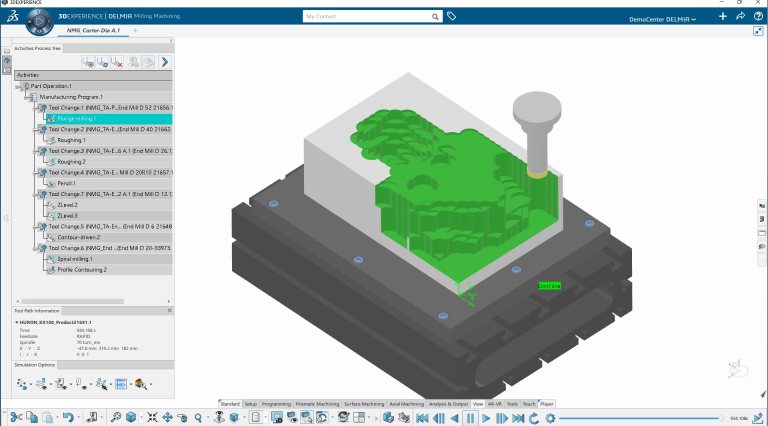Click the undo arrow icon
768x426 pixels.
click(67, 417)
